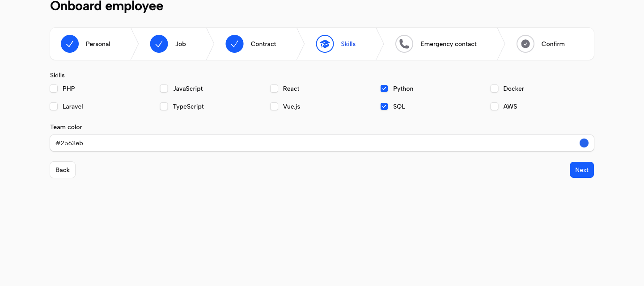Open the blue team color swatch picker
The image size is (644, 286).
(584, 143)
